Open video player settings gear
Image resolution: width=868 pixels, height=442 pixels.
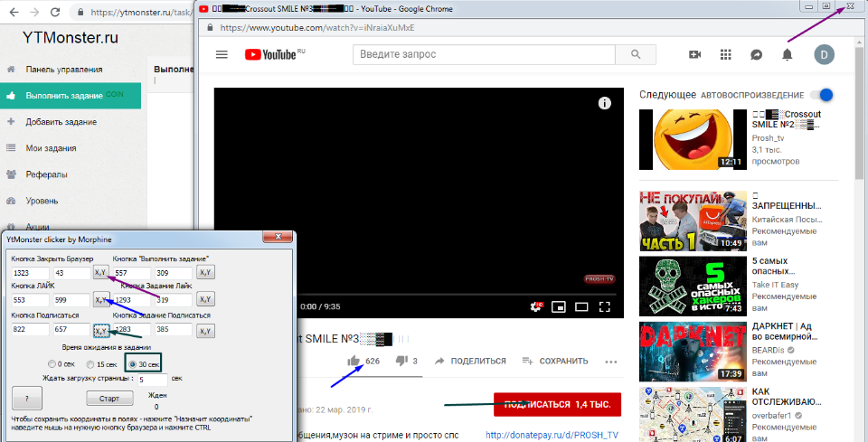536,306
